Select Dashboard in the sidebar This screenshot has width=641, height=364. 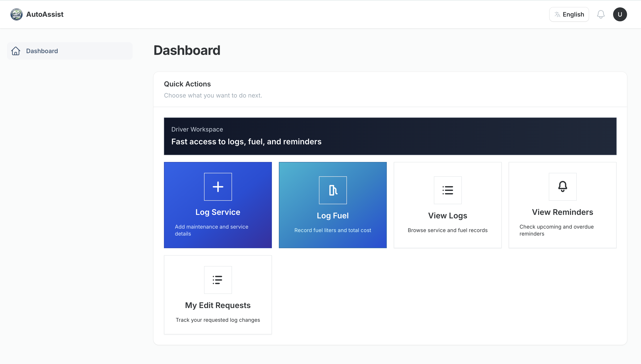[x=42, y=51]
